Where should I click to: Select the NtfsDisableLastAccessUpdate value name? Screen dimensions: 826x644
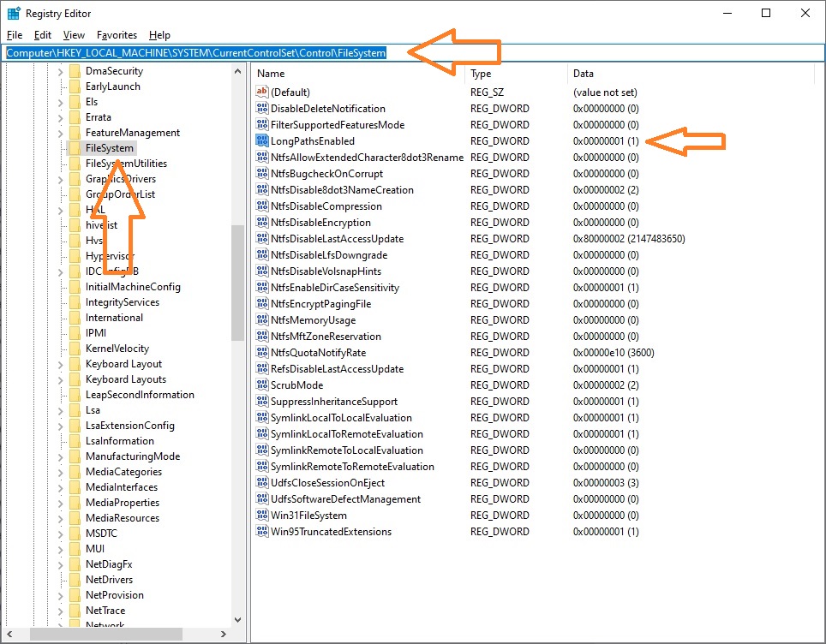click(x=337, y=239)
